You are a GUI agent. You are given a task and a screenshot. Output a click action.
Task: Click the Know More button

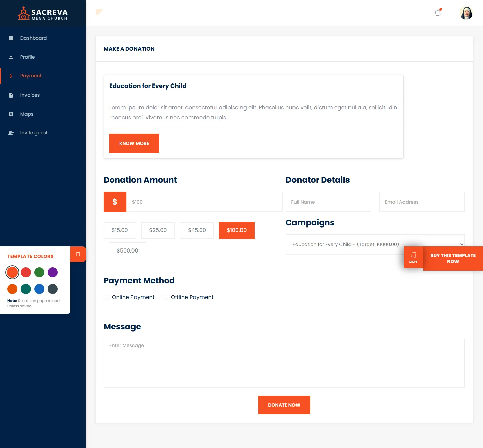[134, 143]
